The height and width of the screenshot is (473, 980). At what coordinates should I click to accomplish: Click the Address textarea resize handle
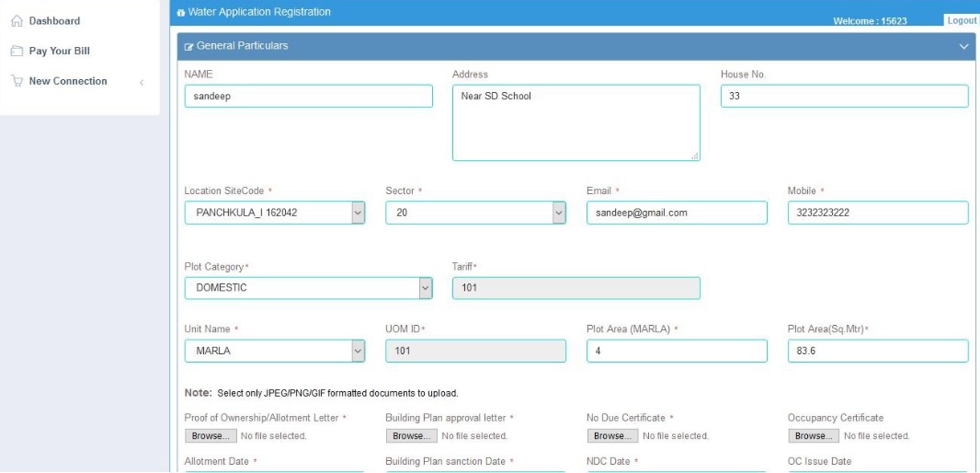pyautogui.click(x=695, y=156)
